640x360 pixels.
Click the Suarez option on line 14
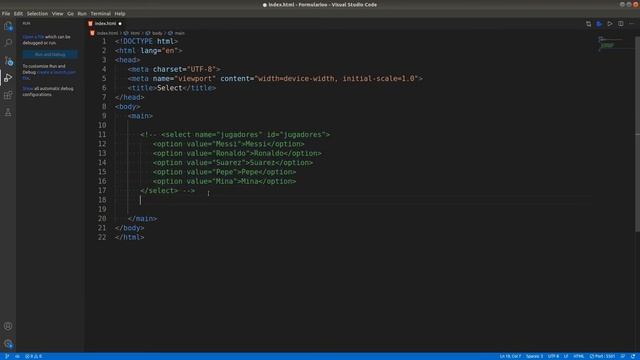233,163
